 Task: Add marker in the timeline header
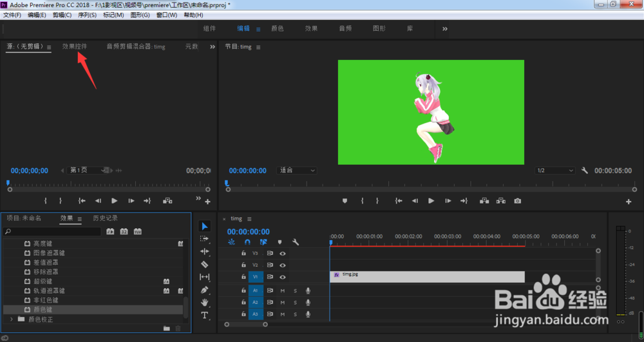point(279,242)
